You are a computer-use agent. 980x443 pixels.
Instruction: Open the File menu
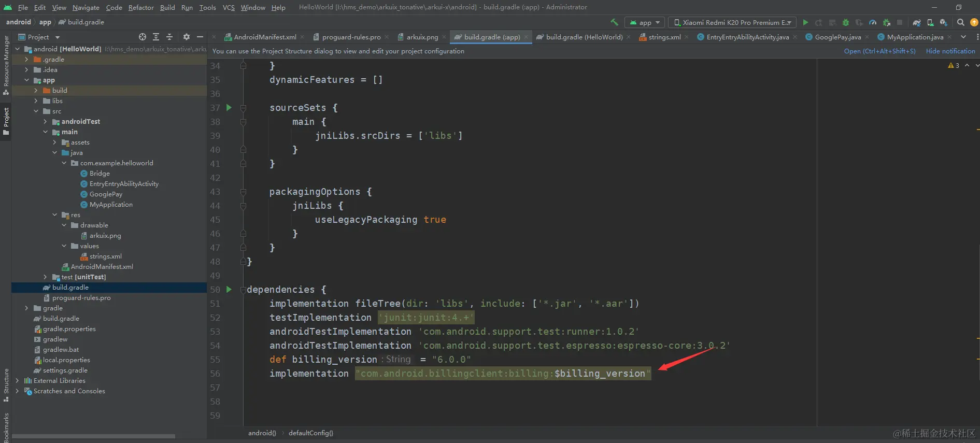[23, 7]
